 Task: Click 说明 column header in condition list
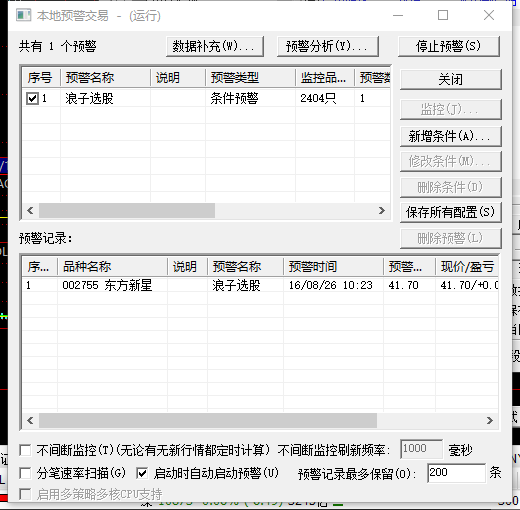[x=178, y=78]
